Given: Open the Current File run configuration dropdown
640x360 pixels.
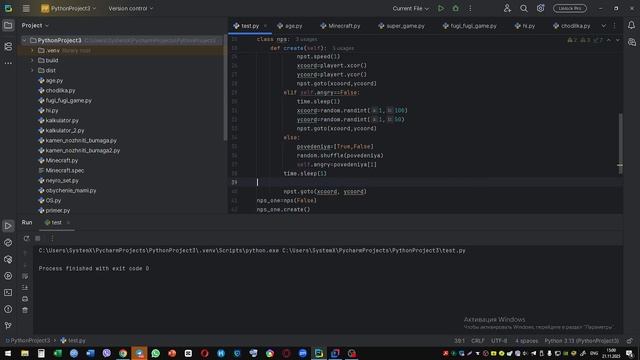Looking at the screenshot, I should 411,8.
